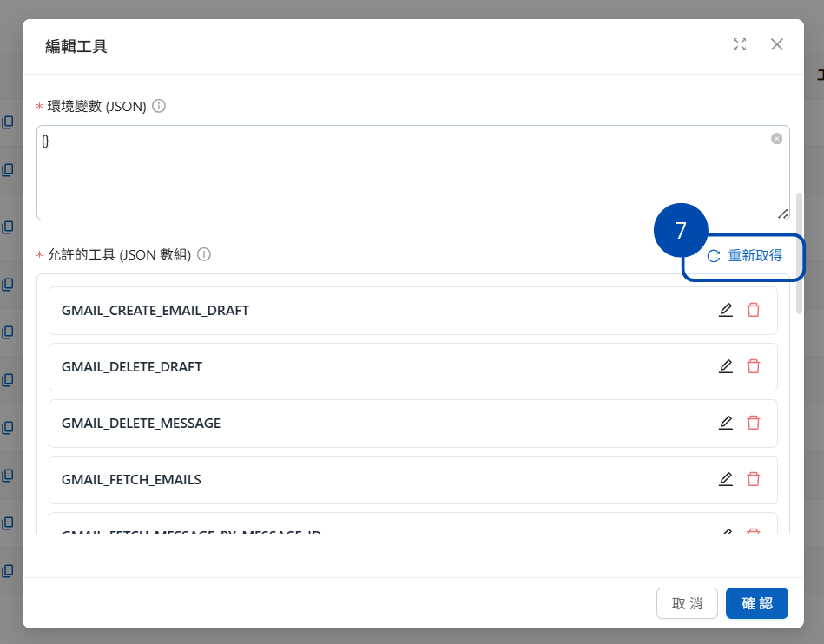824x644 pixels.
Task: Close the 編輯工具 dialog
Action: coord(777,45)
